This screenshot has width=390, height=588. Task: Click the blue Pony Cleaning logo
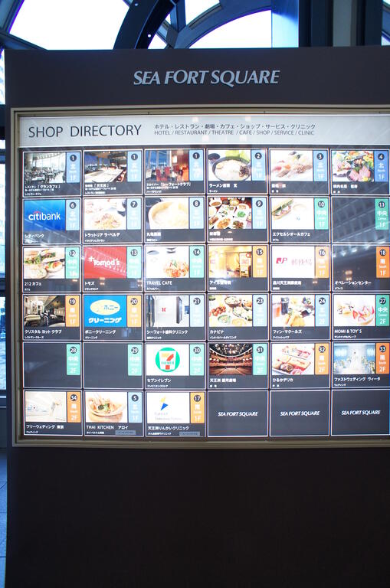tap(106, 312)
